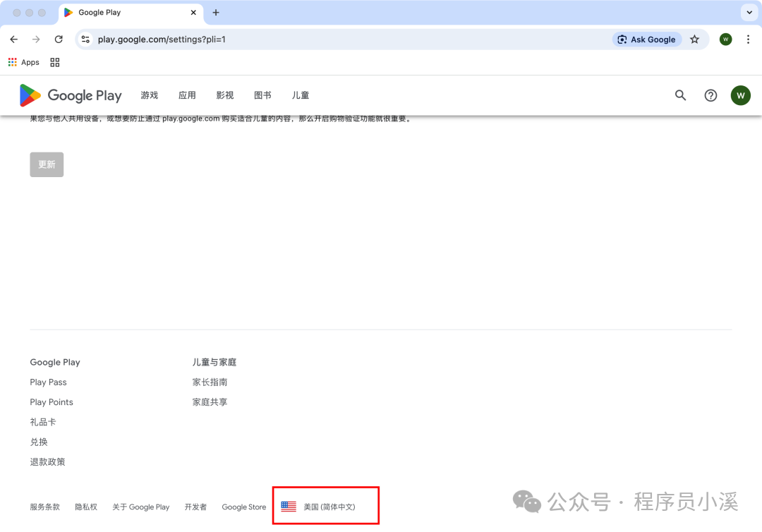
Task: Open the 退款政策 link
Action: pyautogui.click(x=48, y=462)
